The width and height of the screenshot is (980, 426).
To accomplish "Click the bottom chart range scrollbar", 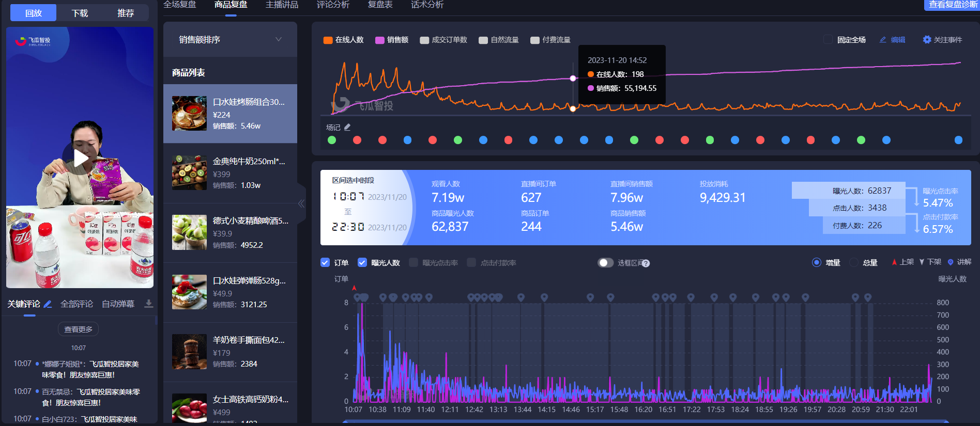I will tap(645, 422).
